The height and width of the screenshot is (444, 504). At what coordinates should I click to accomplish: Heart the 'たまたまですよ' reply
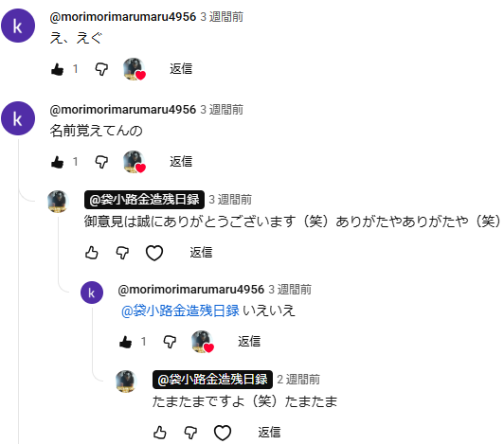(223, 433)
